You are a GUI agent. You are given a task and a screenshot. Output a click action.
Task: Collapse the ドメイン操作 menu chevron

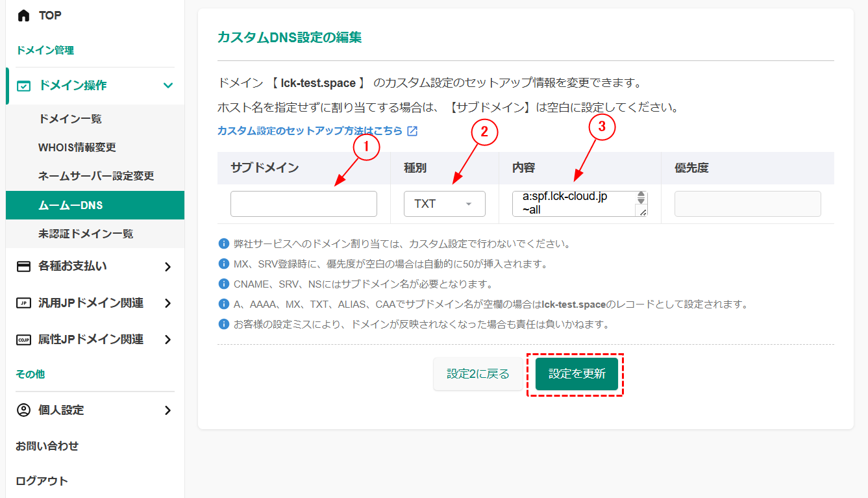[168, 86]
